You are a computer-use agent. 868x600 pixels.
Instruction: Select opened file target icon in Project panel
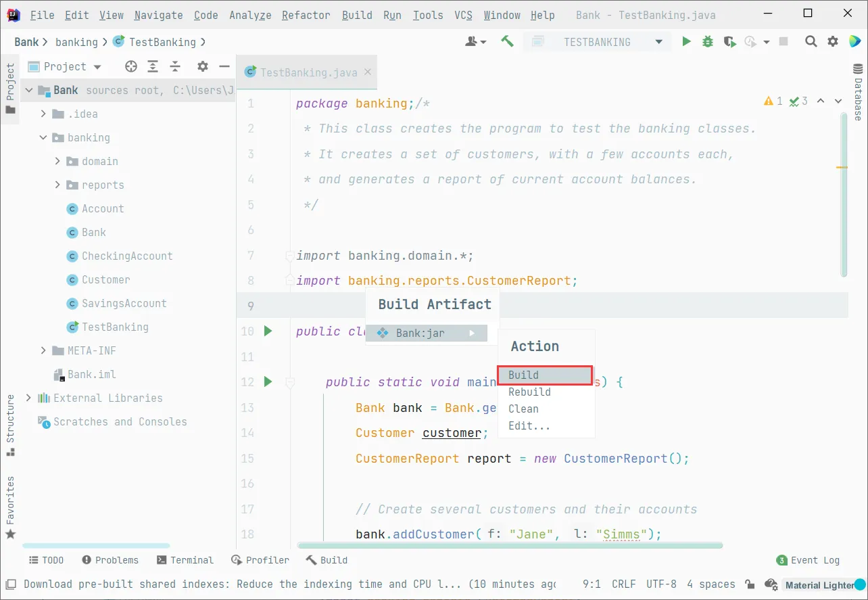(131, 66)
